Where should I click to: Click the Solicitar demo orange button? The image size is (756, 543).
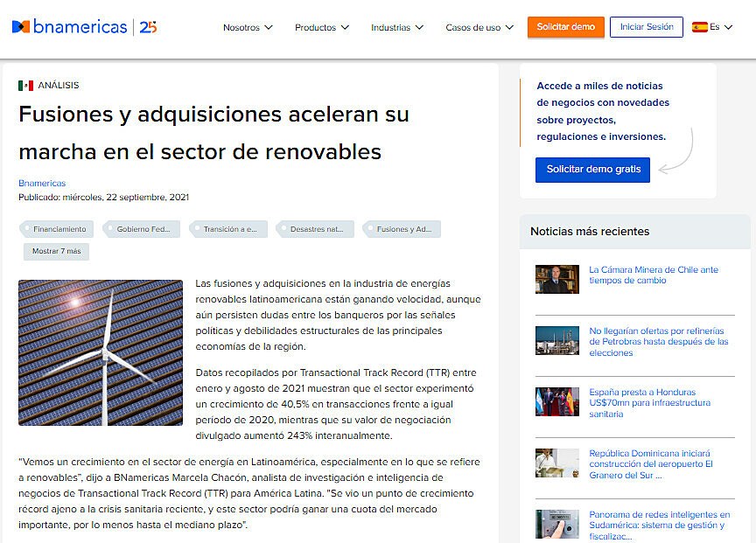coord(565,27)
